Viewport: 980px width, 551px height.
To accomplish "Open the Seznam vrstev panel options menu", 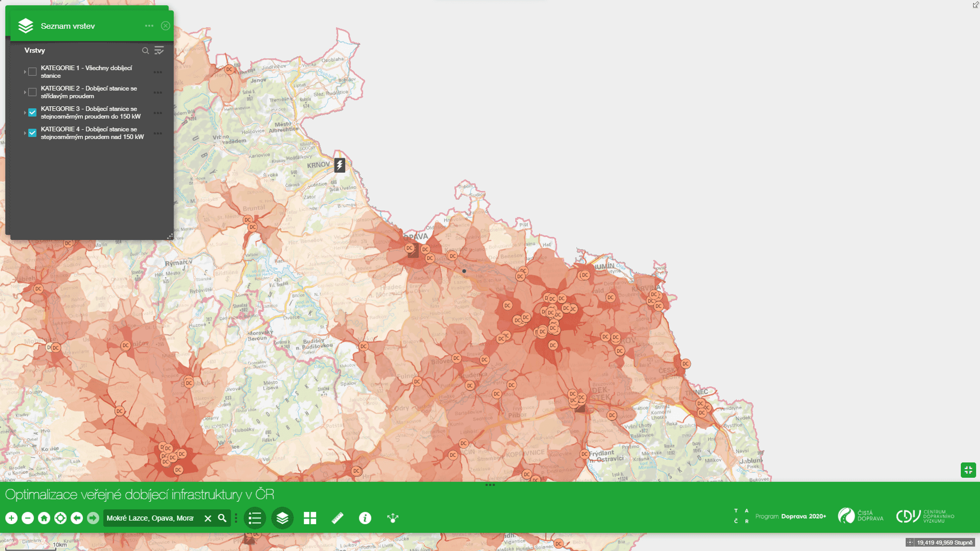I will (x=149, y=26).
